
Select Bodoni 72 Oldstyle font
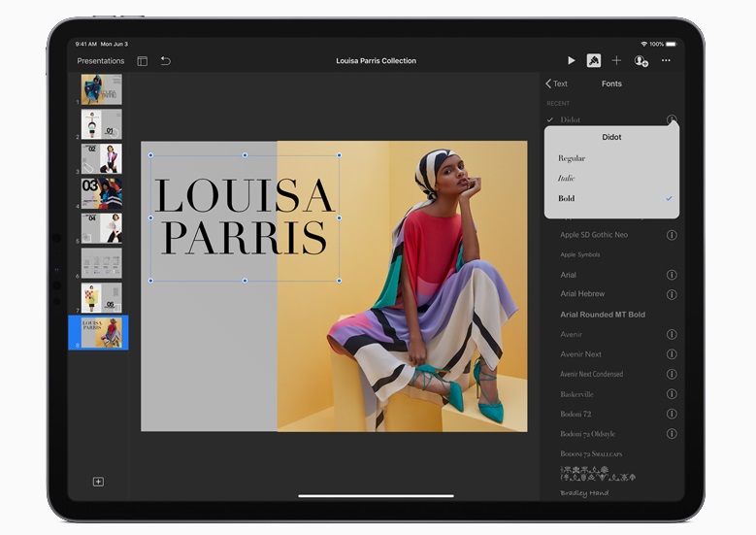point(588,434)
